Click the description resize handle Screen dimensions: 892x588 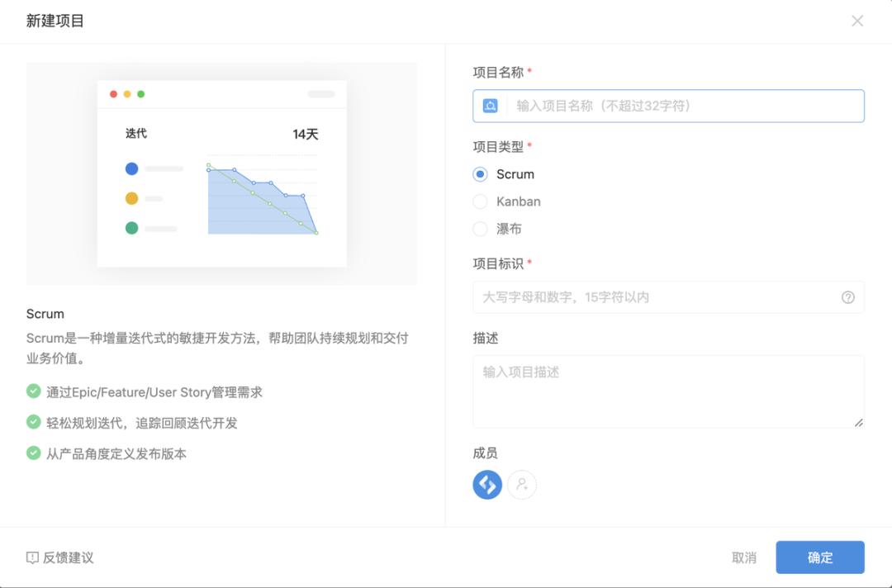858,423
